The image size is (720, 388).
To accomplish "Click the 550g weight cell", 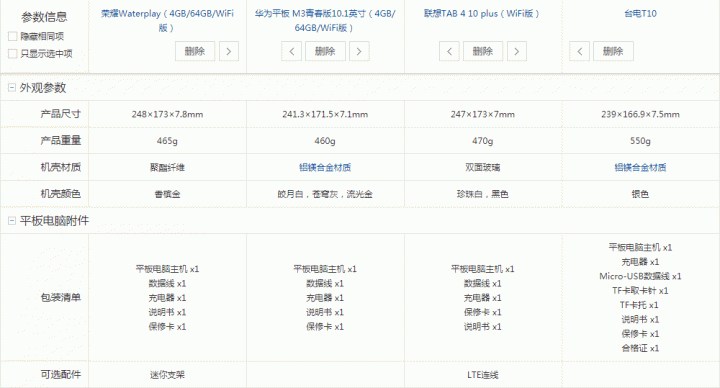I will coord(640,141).
